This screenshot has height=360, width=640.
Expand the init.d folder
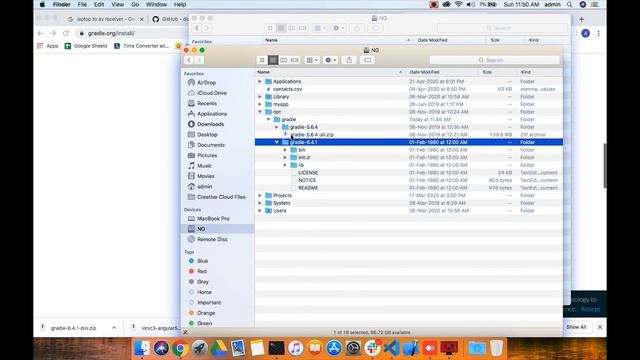[x=285, y=157]
